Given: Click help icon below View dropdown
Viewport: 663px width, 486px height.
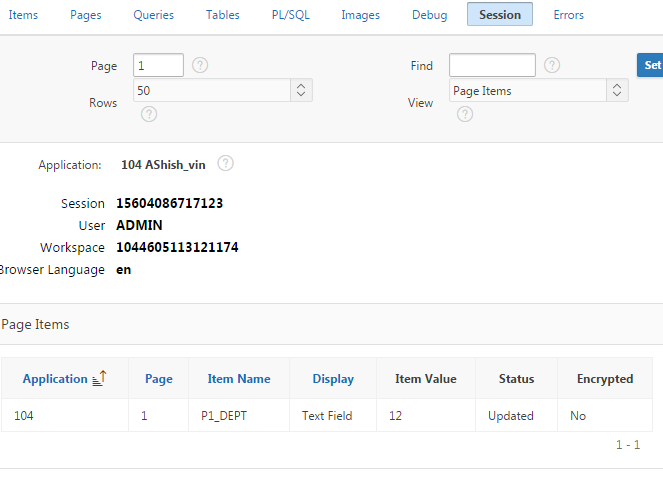Looking at the screenshot, I should (465, 114).
